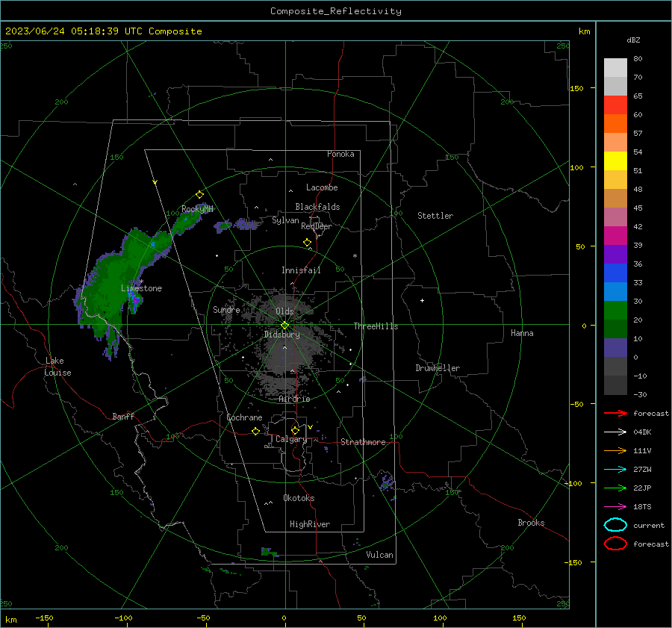Click the Cochrane town label
Viewport: 672px width, 628px height.
coord(244,417)
